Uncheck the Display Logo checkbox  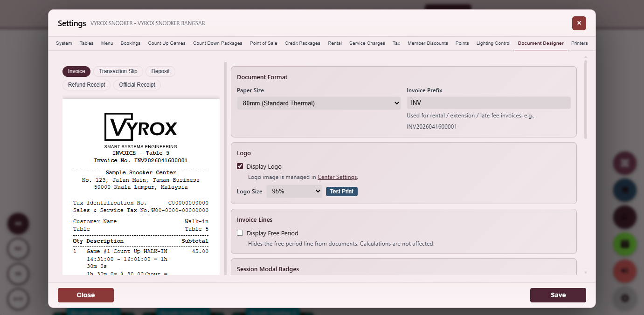[240, 166]
